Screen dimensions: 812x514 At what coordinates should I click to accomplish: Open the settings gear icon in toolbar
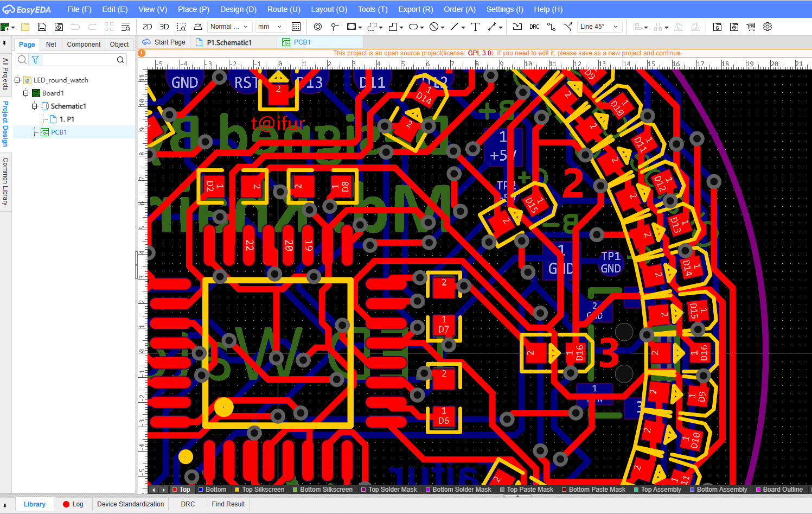(x=768, y=27)
